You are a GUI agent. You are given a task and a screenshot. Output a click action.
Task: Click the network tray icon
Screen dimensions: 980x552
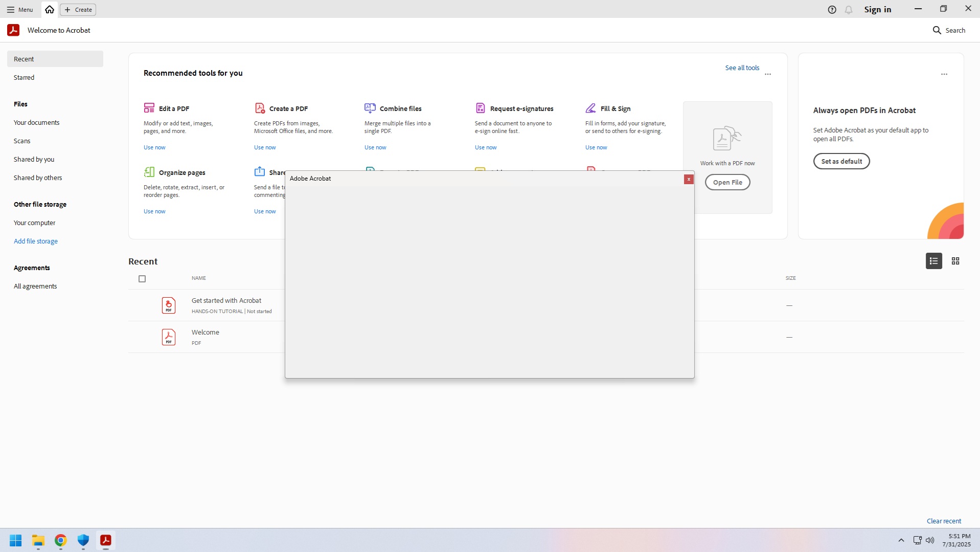tap(917, 540)
